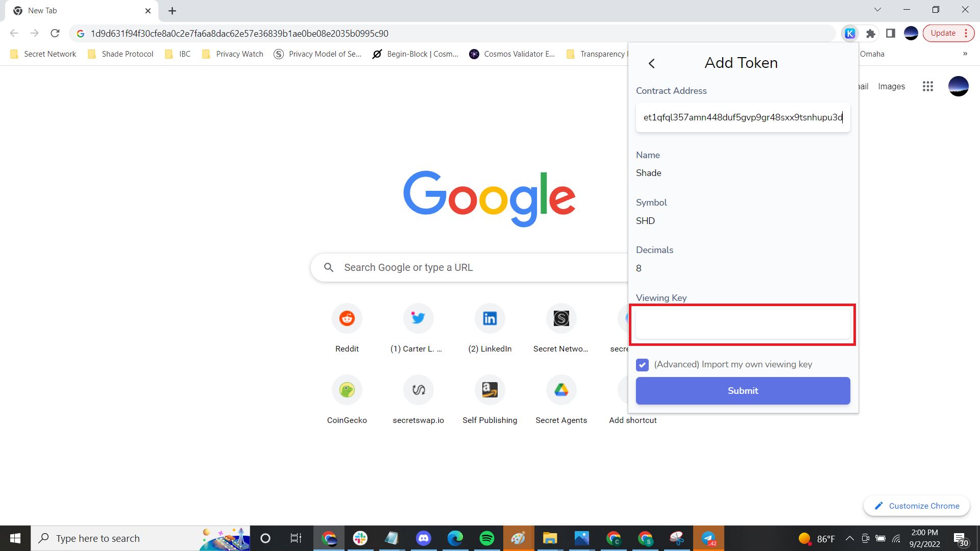Open the Carter L. Twitter shortcut
Viewport: 980px width, 551px height.
(419, 328)
